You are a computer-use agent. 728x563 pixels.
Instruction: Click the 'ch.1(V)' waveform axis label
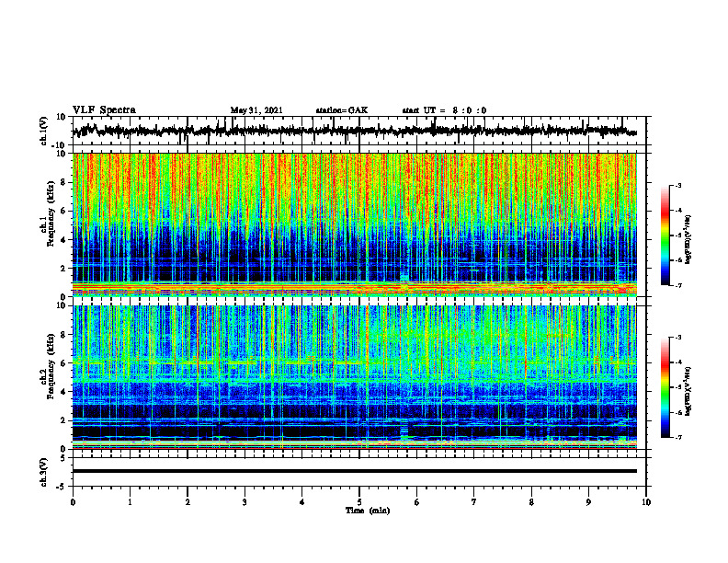click(43, 131)
